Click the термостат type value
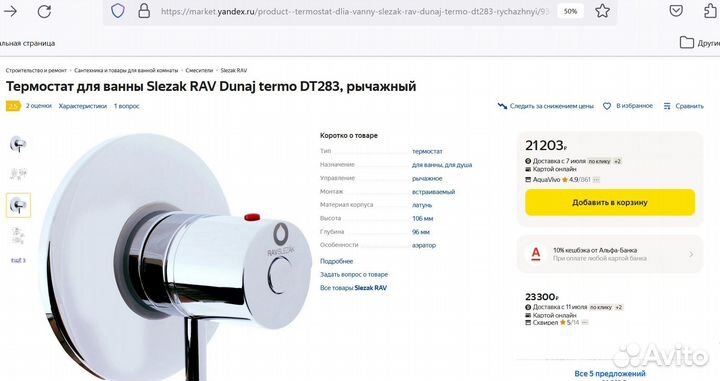Screen dimensions: 720x381 point(427,151)
